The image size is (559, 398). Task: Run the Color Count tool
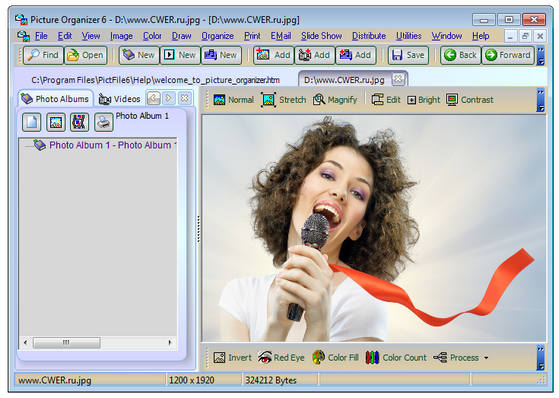click(x=396, y=357)
